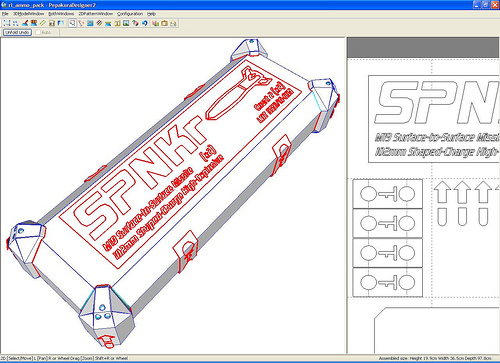
Task: Click the highlighted select/move tool icon
Action: pos(72,23)
